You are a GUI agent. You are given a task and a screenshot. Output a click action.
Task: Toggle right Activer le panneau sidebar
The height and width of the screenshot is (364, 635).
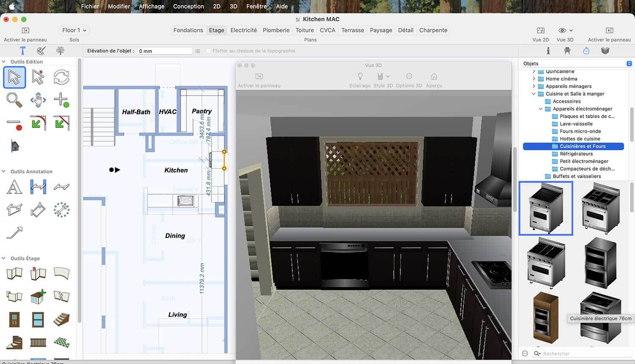pyautogui.click(x=610, y=30)
